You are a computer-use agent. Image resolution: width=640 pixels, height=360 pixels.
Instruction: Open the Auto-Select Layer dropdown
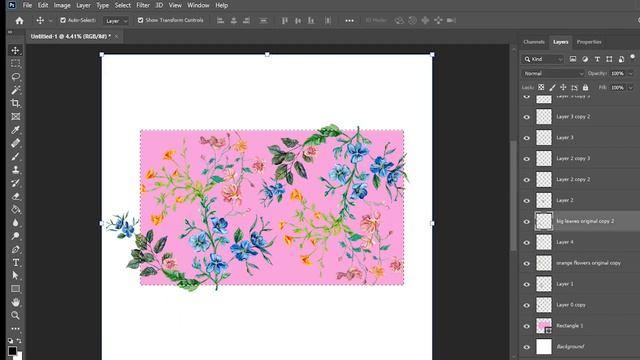[x=116, y=20]
